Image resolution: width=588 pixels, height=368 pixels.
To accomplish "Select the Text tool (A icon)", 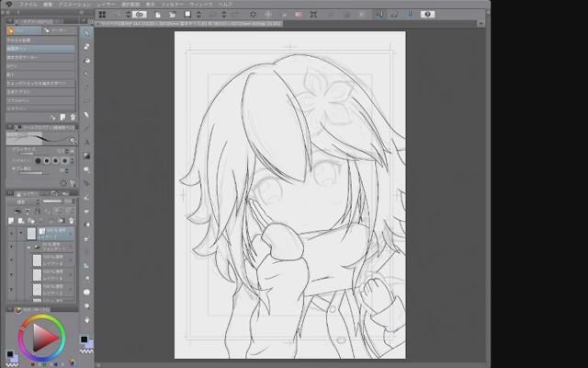I will [86, 142].
